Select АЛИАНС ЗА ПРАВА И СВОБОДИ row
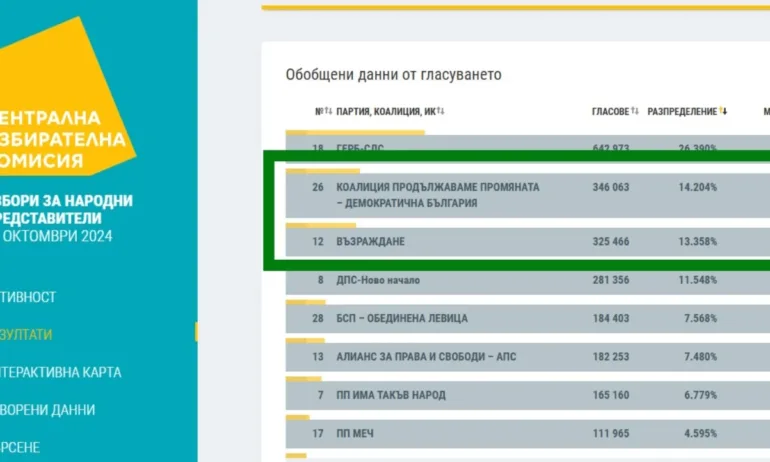 point(528,357)
